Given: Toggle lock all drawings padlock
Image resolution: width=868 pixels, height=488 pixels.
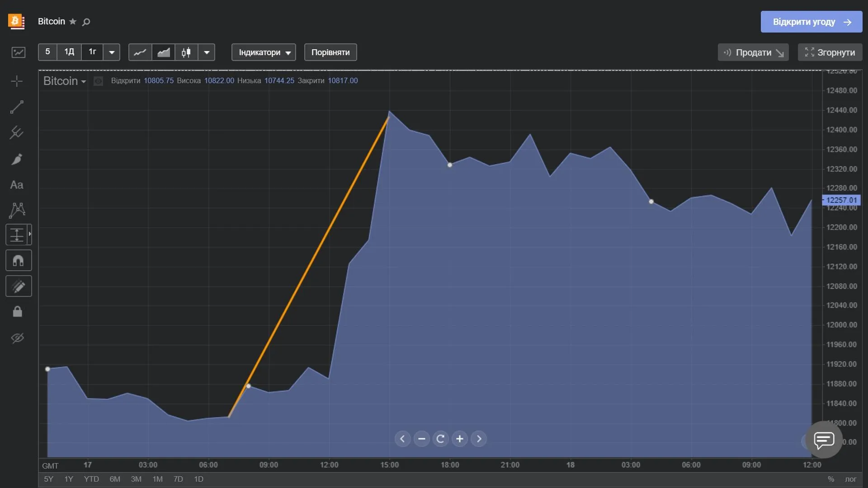Looking at the screenshot, I should click(x=17, y=312).
